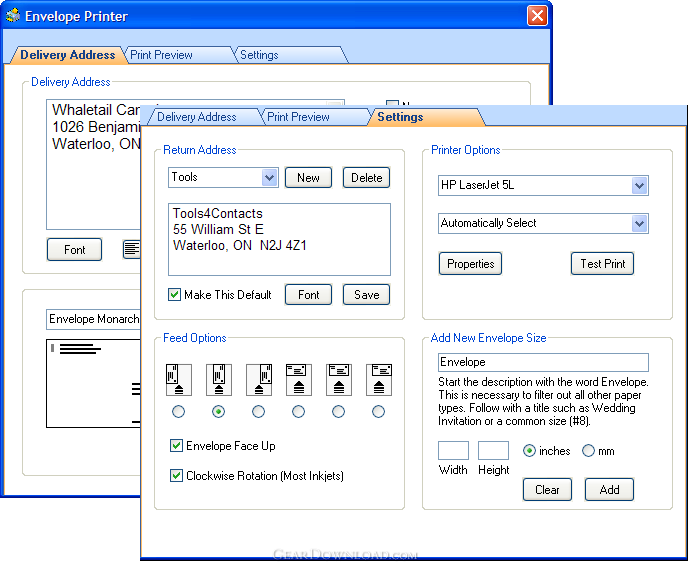691x563 pixels.
Task: Uncheck Envelope Face Up
Action: pos(177,446)
